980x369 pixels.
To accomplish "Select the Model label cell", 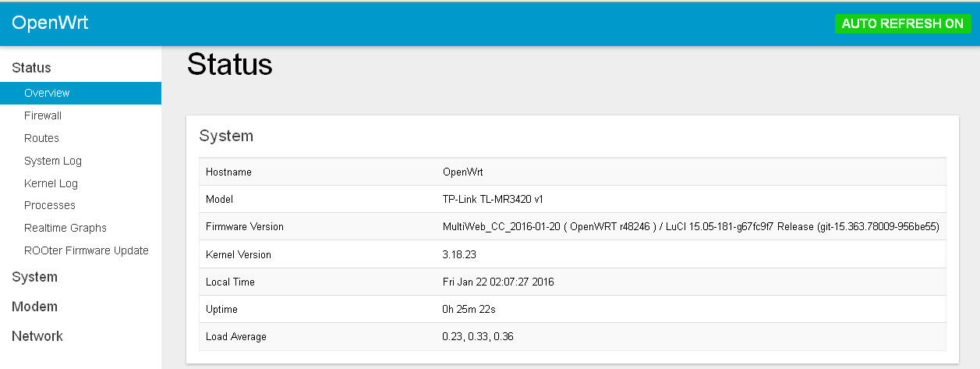I will pyautogui.click(x=219, y=199).
